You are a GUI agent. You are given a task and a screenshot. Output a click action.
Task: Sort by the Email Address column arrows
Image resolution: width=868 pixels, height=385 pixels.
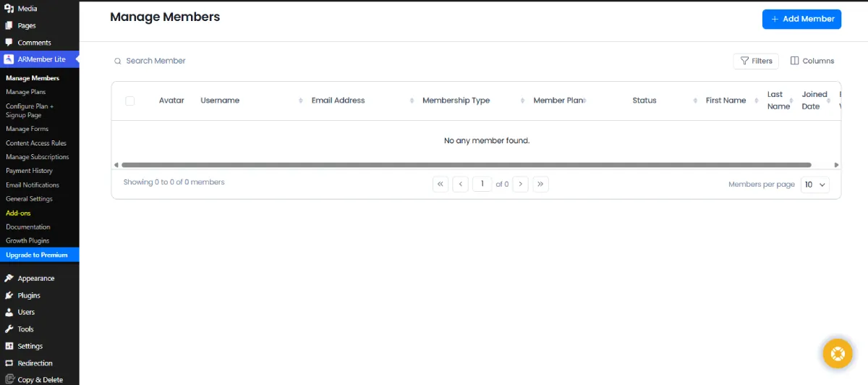coord(412,101)
